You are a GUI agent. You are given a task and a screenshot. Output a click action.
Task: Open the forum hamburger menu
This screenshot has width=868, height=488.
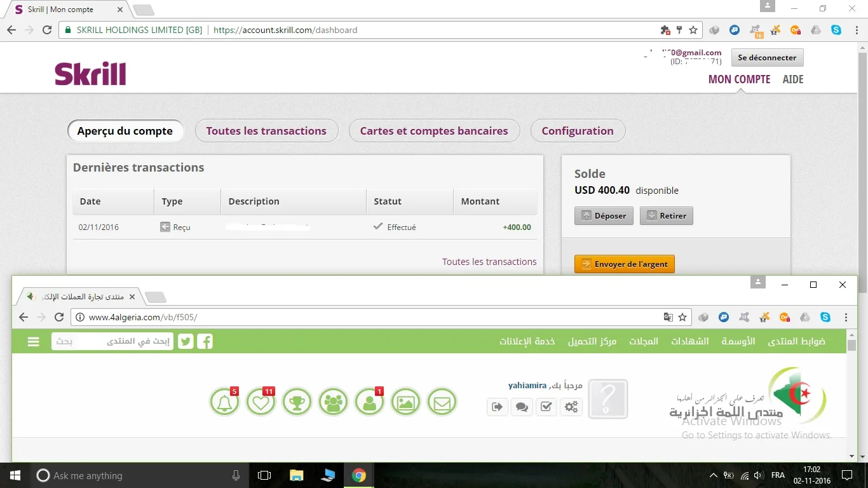[x=34, y=342]
